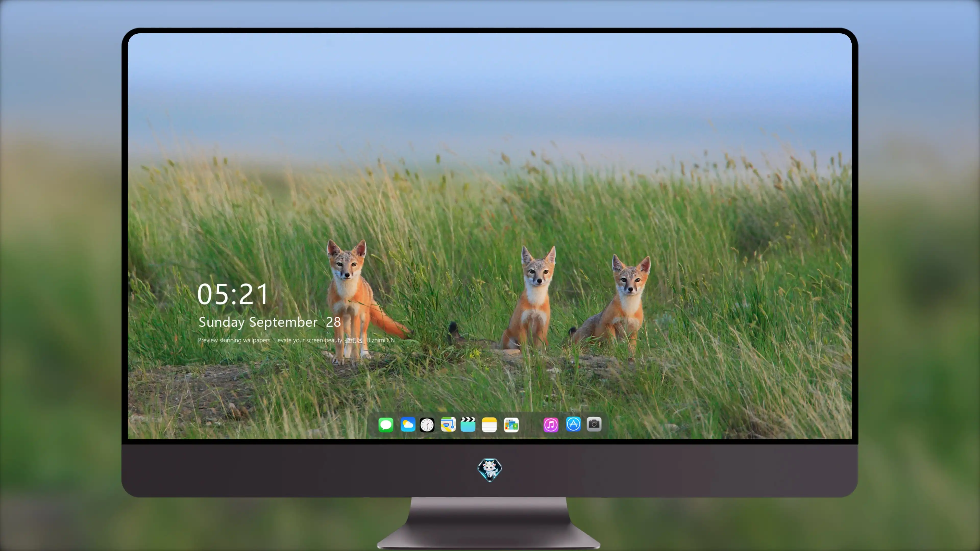Open the blue App Store icon
This screenshot has width=980, height=551.
click(x=573, y=424)
